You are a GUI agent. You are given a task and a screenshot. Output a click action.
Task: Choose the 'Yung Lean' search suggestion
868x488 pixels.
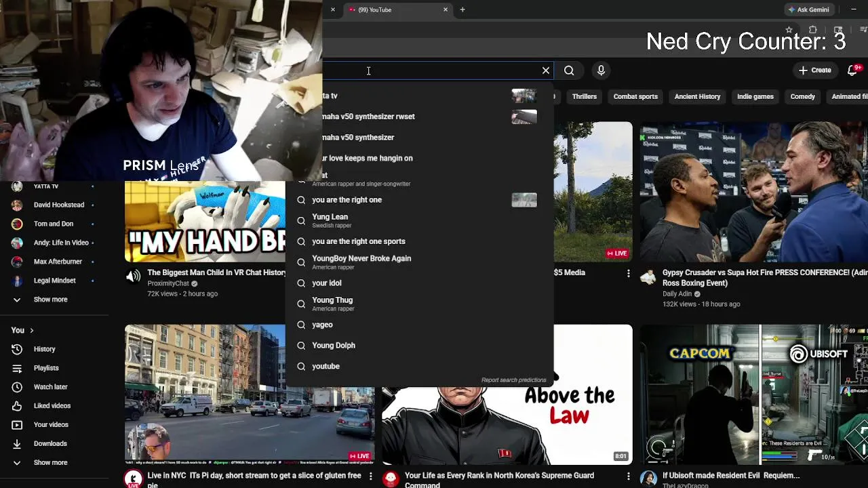point(418,220)
